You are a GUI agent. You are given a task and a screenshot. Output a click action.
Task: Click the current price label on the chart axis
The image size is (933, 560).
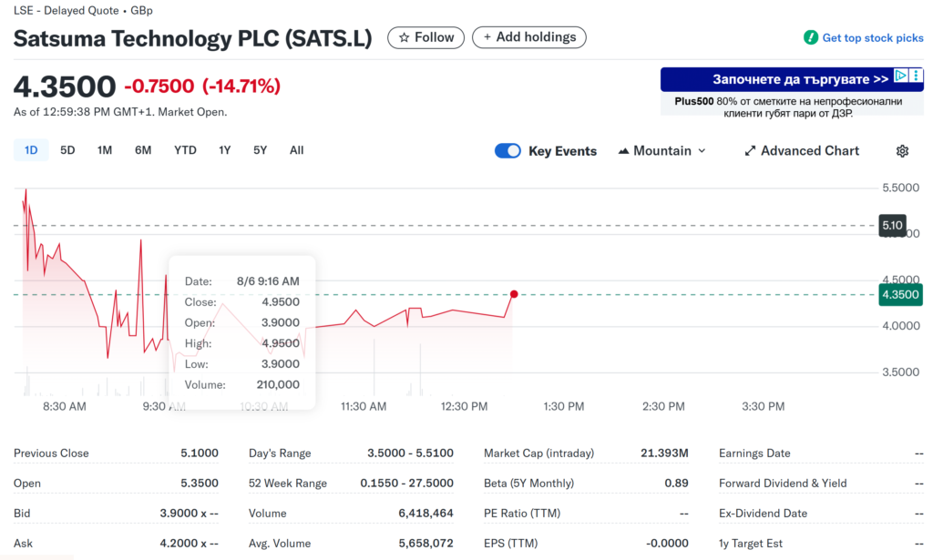click(900, 294)
